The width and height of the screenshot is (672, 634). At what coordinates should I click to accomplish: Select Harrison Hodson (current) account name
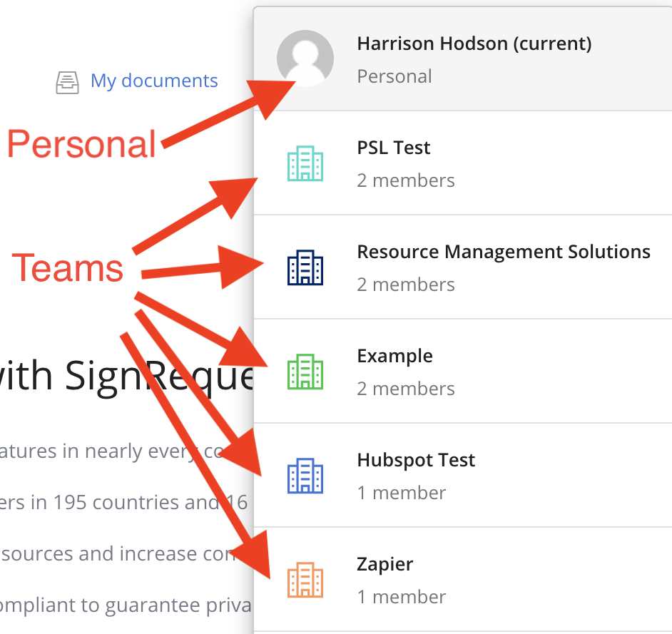click(x=474, y=44)
